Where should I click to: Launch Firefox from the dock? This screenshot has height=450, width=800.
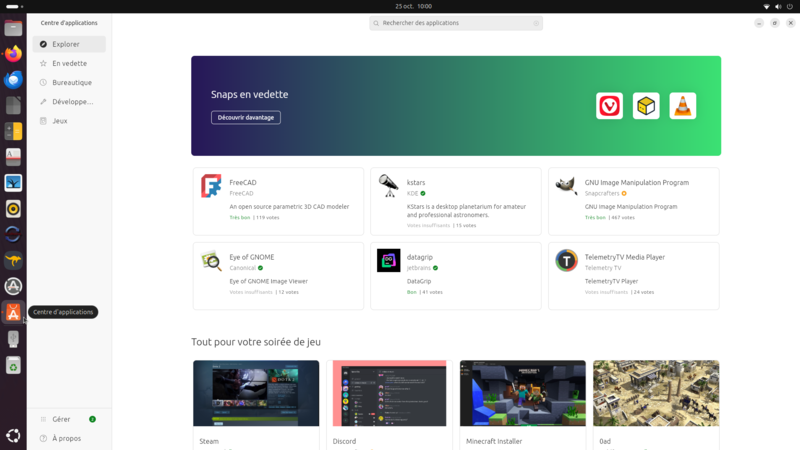[x=13, y=54]
